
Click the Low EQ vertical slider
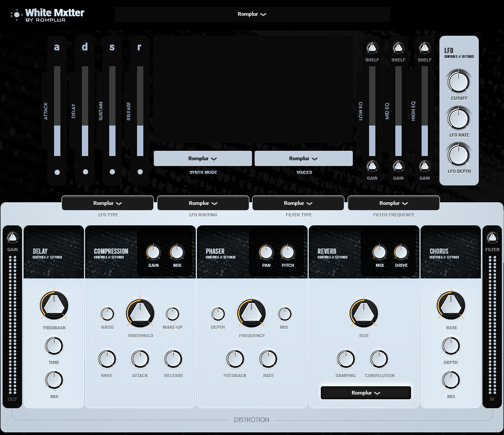[372, 111]
